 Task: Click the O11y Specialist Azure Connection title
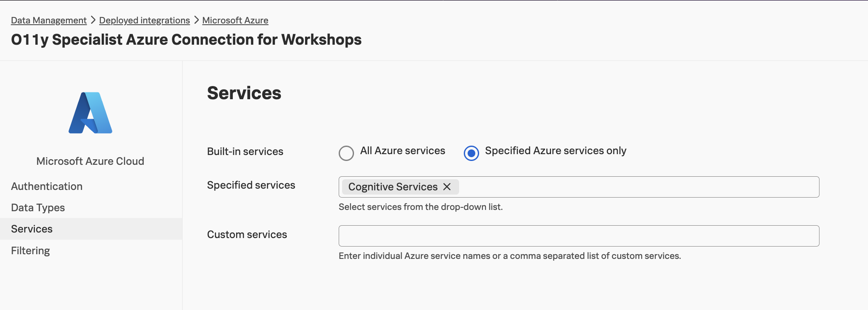point(186,40)
